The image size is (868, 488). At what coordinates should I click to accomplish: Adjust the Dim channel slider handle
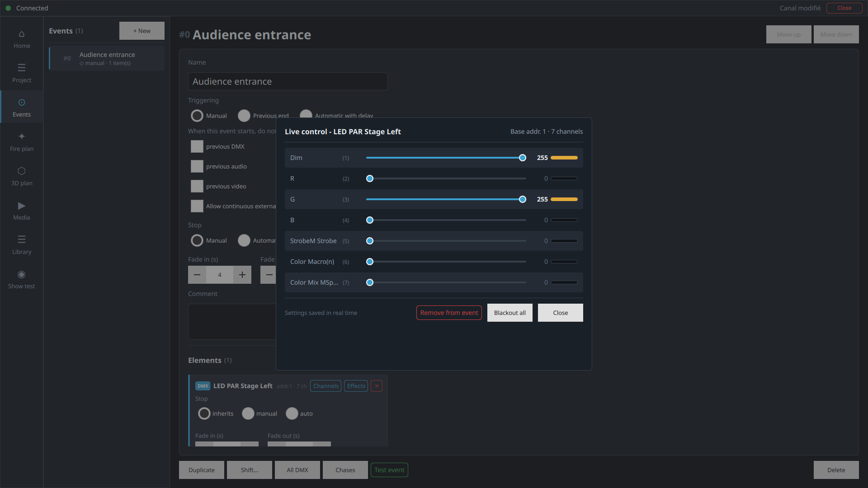tap(523, 158)
